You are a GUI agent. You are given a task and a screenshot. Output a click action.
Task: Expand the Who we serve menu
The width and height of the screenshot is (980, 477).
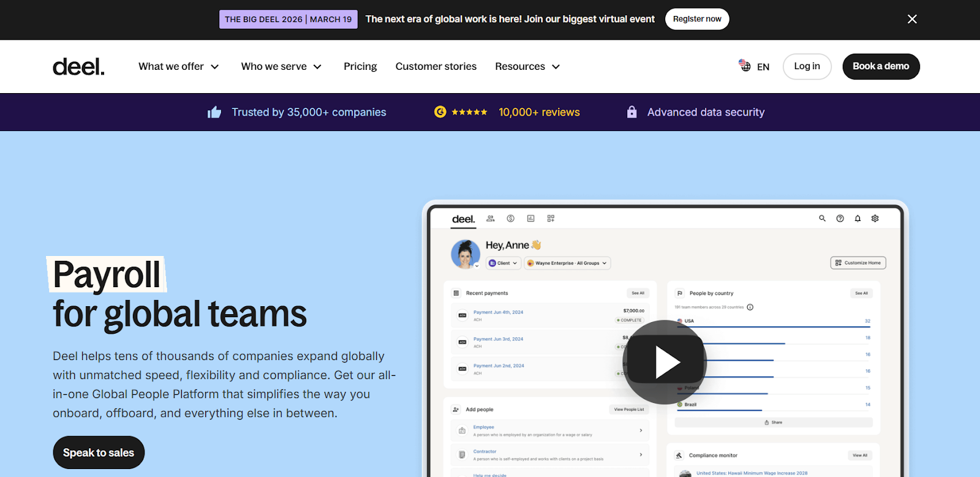click(281, 66)
